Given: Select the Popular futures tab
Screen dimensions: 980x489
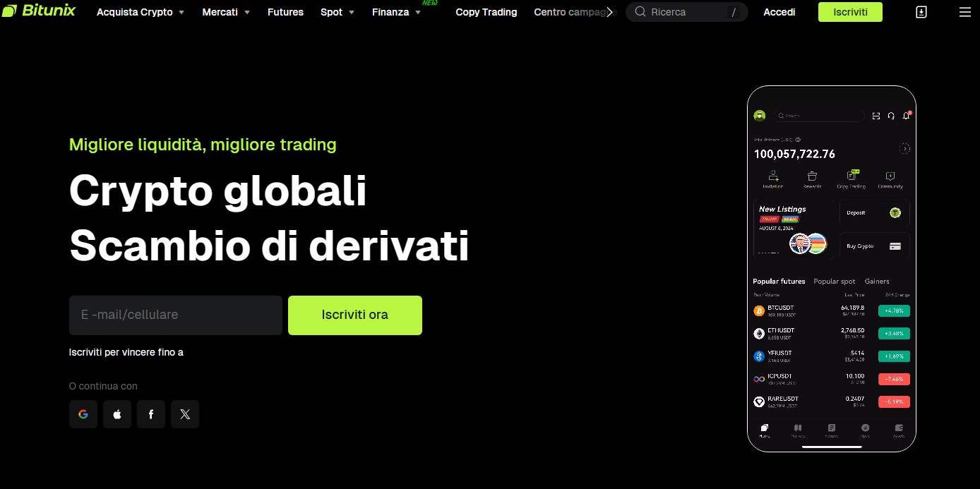Looking at the screenshot, I should click(779, 282).
